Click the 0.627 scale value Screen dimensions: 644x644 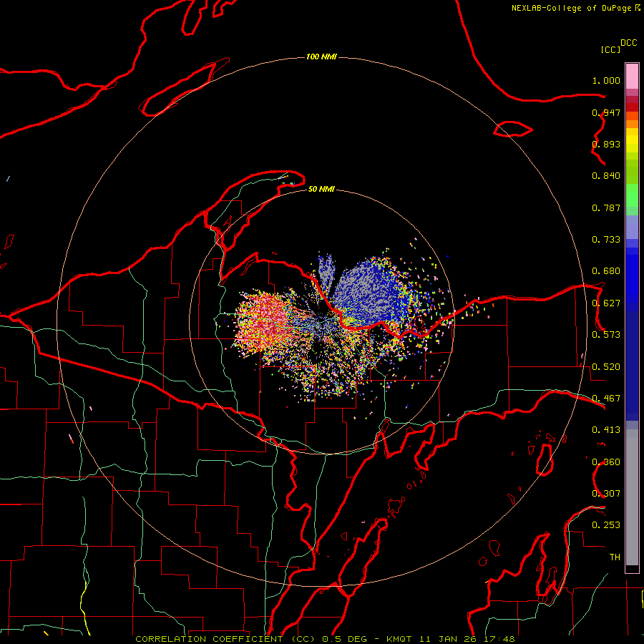[606, 303]
